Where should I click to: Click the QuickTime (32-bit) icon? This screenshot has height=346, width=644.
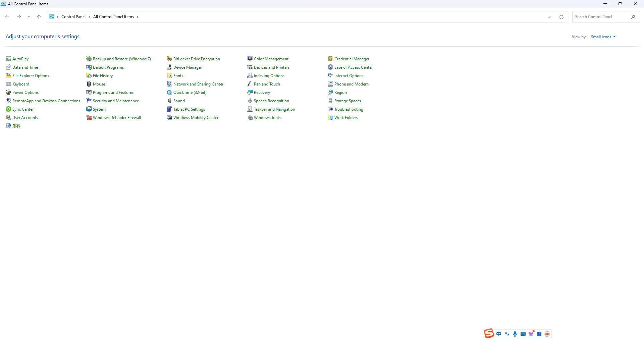[169, 93]
